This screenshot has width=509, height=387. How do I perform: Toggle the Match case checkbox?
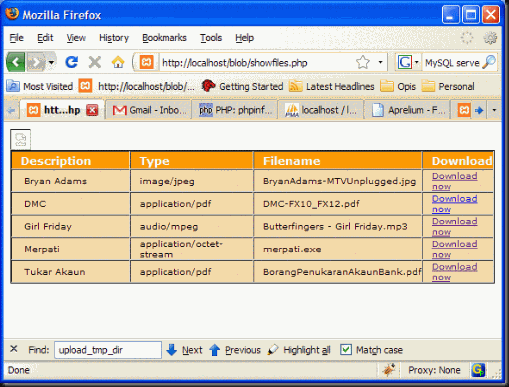pyautogui.click(x=346, y=350)
